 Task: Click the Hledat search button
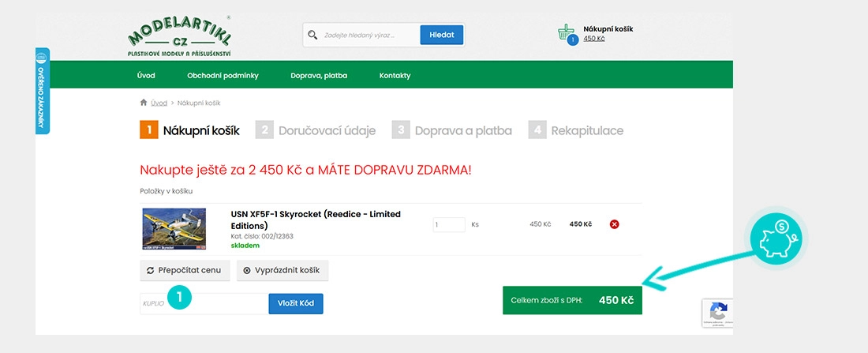(441, 35)
